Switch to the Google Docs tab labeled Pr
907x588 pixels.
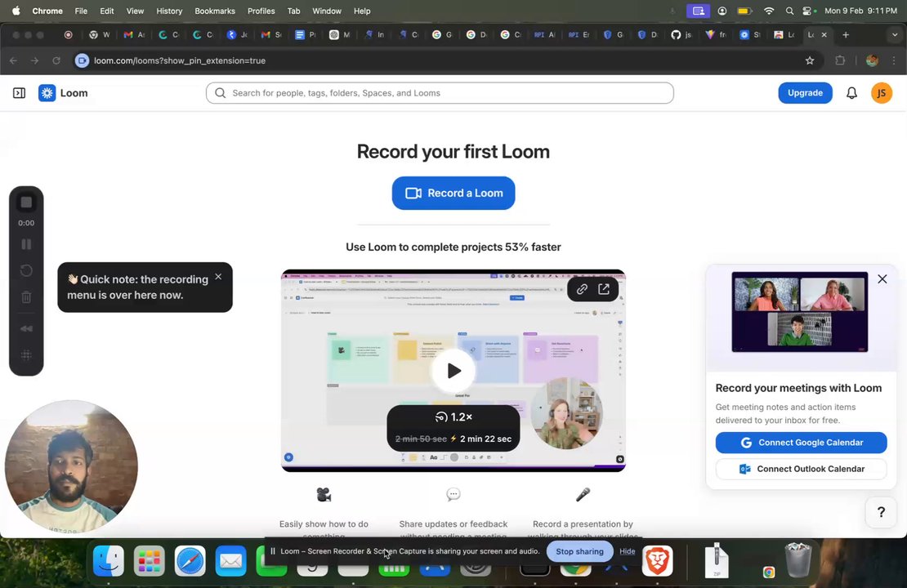(306, 34)
